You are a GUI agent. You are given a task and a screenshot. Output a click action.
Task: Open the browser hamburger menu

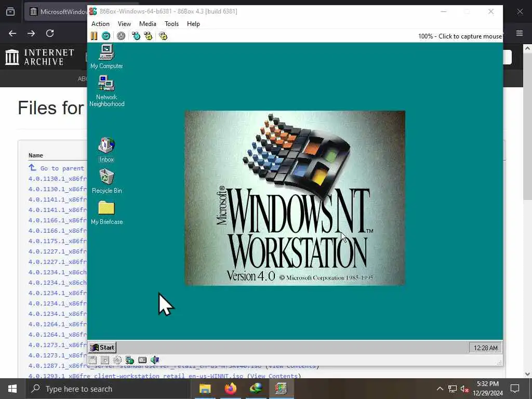(520, 33)
